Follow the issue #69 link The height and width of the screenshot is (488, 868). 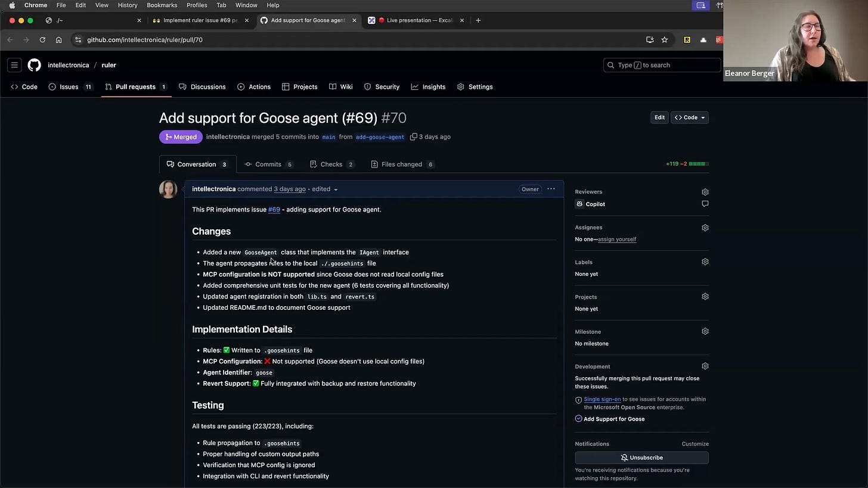coord(274,209)
